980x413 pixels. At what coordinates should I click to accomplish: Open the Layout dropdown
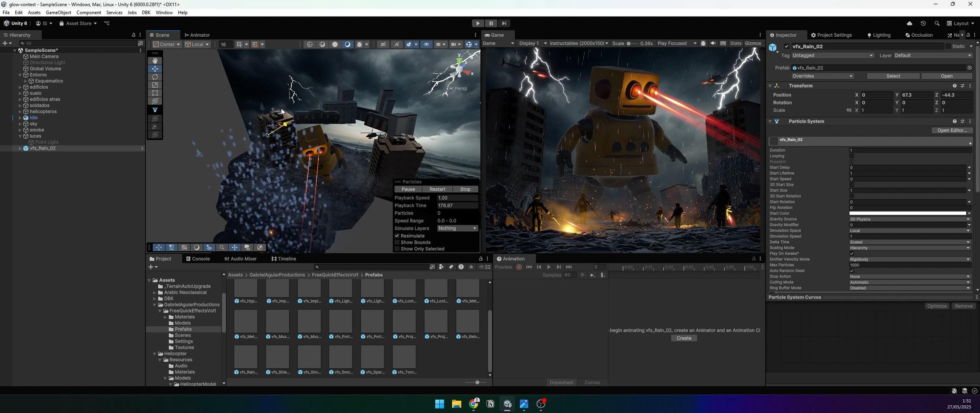961,23
